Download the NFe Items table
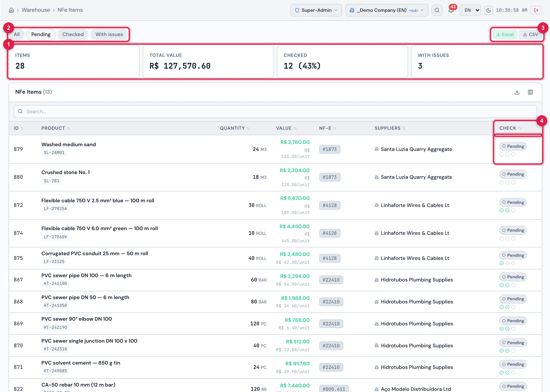The width and height of the screenshot is (550, 392). click(517, 92)
